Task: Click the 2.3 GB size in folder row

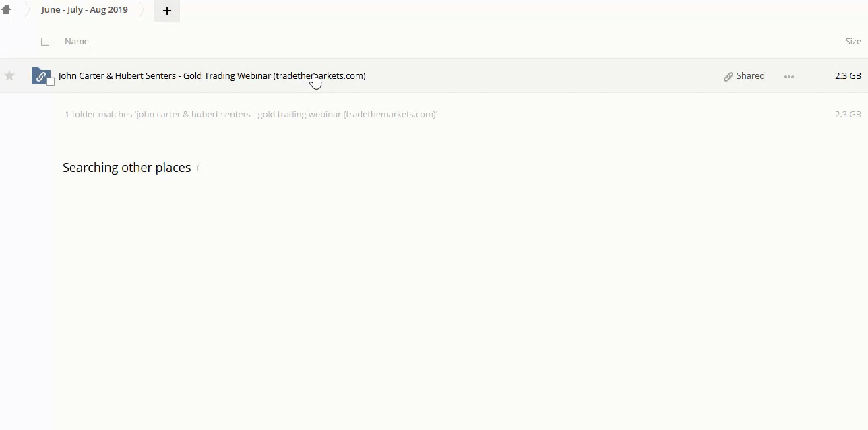Action: tap(847, 75)
